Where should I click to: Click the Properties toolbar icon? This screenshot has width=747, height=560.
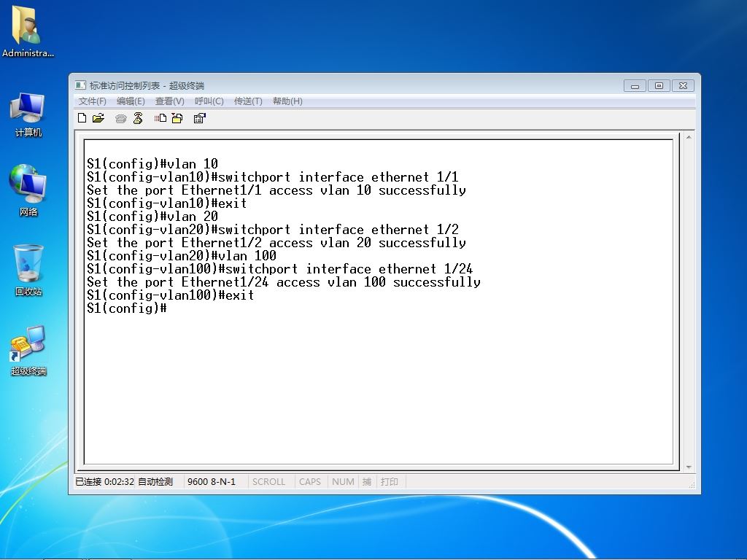click(x=200, y=118)
